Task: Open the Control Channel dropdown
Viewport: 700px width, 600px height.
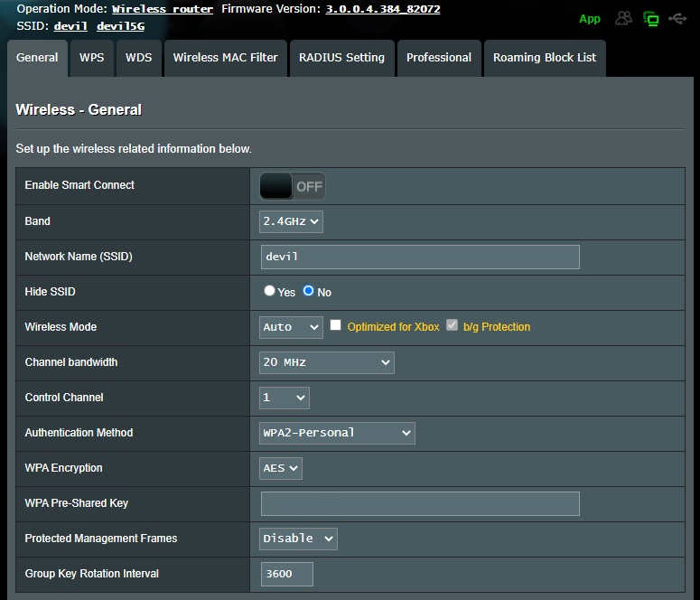Action: [284, 398]
